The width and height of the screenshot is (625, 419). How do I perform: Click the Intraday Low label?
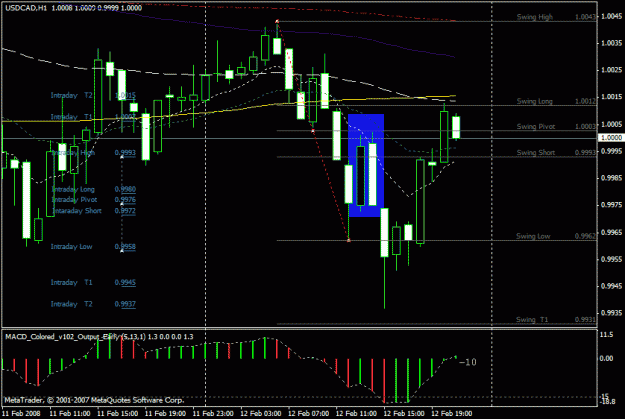click(71, 247)
